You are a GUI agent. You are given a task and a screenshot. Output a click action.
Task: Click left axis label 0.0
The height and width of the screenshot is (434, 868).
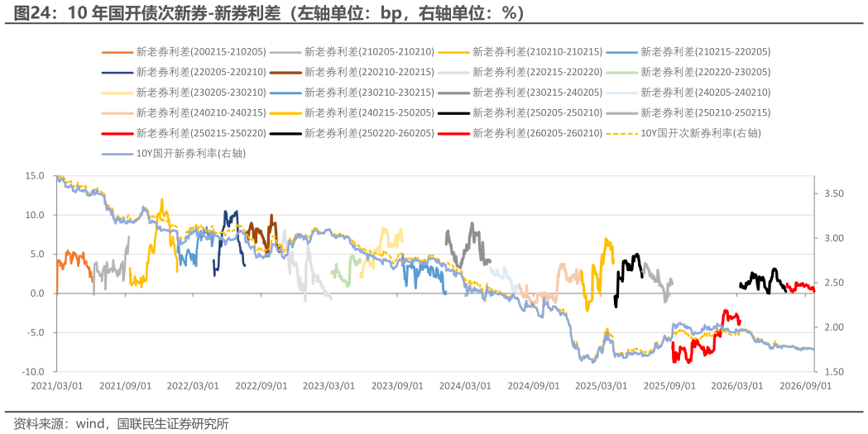(36, 293)
